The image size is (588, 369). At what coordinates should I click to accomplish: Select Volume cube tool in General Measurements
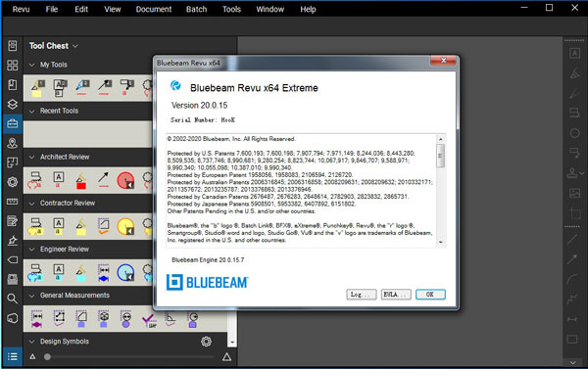(x=104, y=319)
